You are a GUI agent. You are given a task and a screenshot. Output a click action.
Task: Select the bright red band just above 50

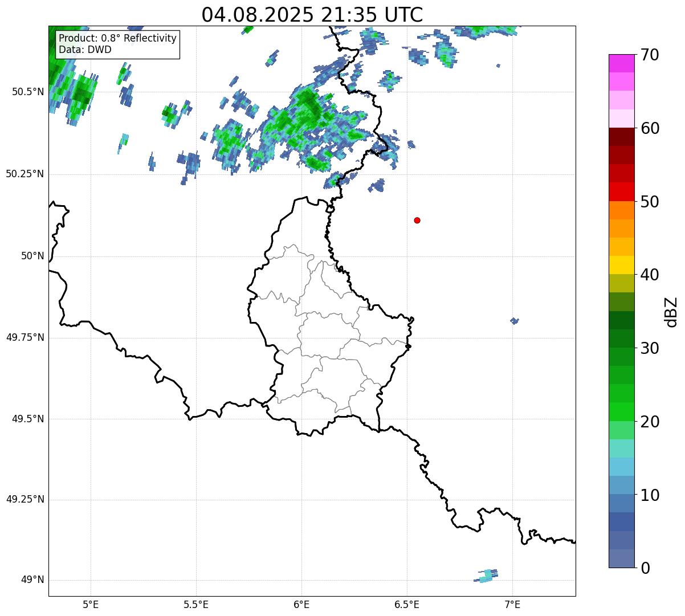coord(622,192)
